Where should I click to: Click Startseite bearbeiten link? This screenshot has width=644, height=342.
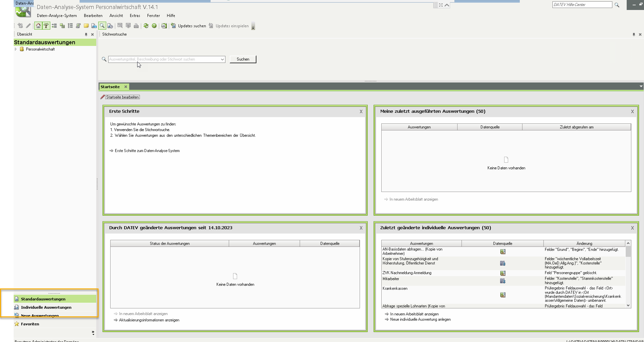click(x=123, y=97)
